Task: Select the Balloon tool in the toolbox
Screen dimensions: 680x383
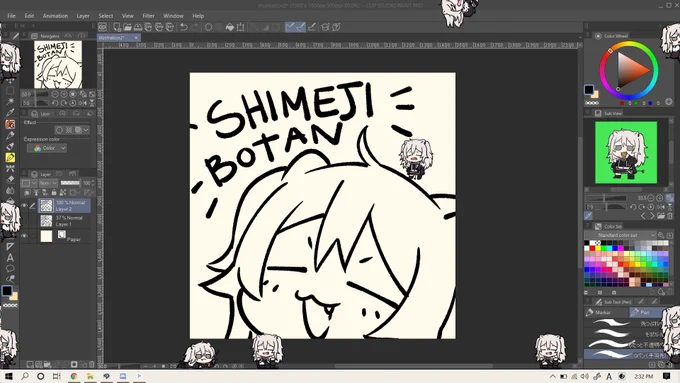Action: coord(10,268)
